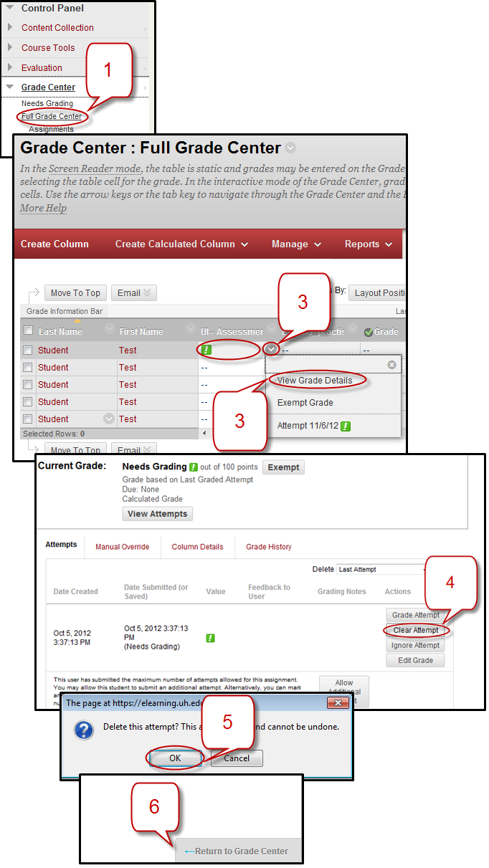
Task: Click the green needs-grading icon in the first student row
Action: pyautogui.click(x=206, y=350)
